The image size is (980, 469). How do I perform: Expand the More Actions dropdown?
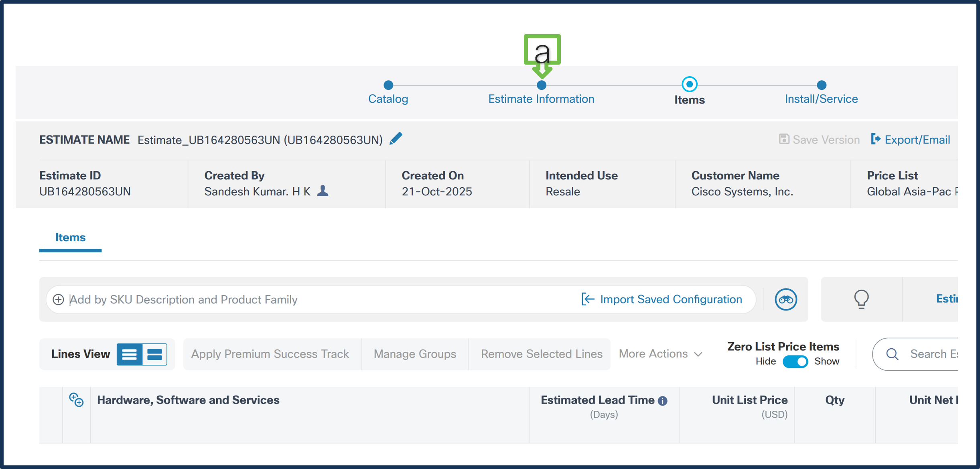660,354
